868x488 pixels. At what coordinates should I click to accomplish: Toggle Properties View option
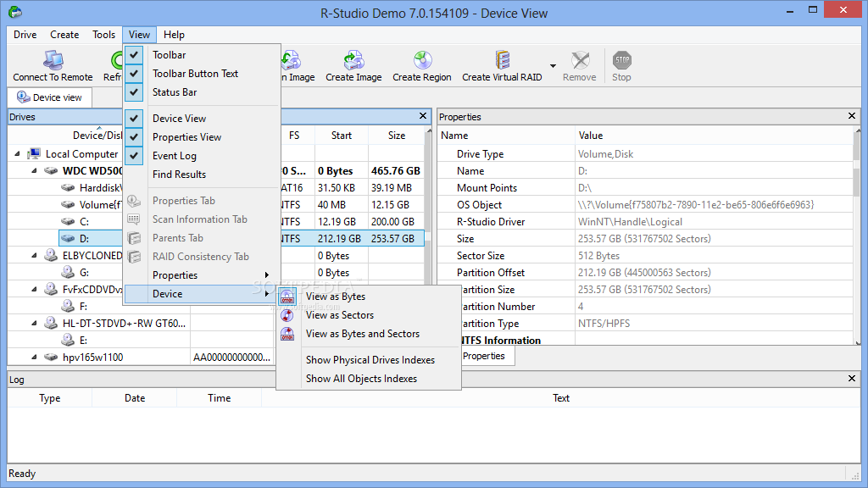[134, 137]
